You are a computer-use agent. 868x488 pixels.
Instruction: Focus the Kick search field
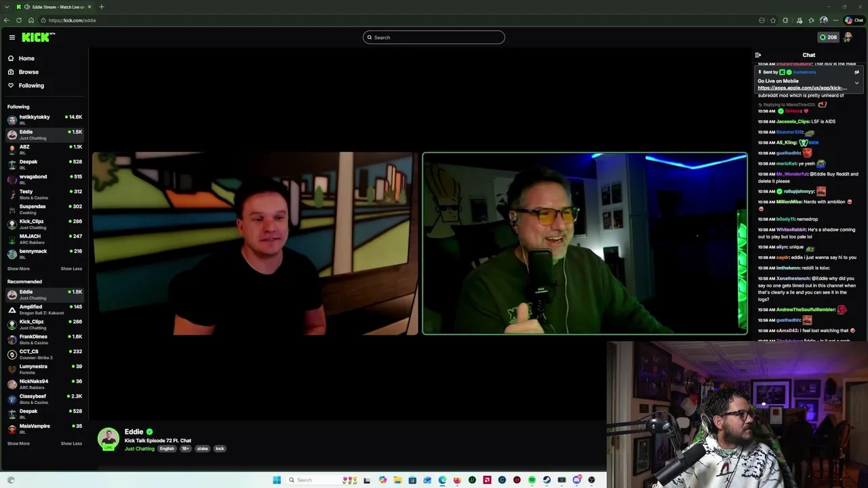pyautogui.click(x=434, y=37)
